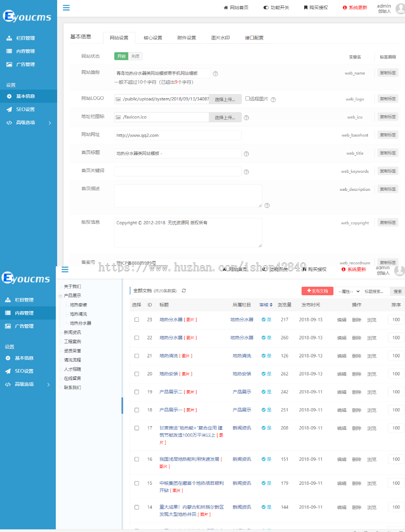The height and width of the screenshot is (532, 405).
Task: Click the Eyoucms logo on document list page
Action: pyautogui.click(x=26, y=278)
